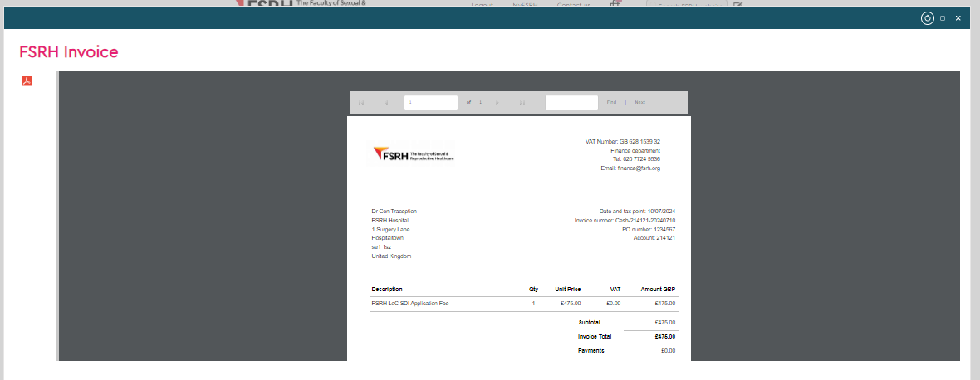Select the 'FSRH Hospital' address line
The height and width of the screenshot is (380, 980).
390,220
